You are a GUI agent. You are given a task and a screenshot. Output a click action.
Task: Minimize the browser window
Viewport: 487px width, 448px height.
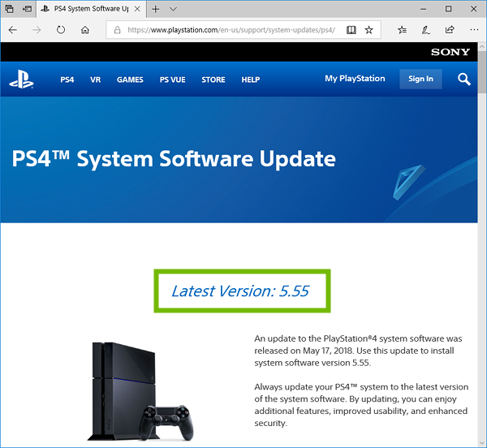point(423,9)
